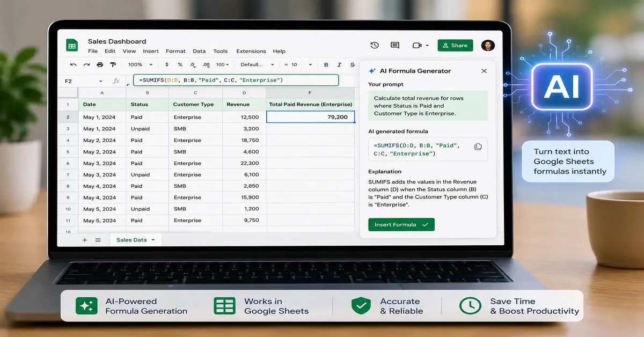Select cell F2 showing 79,200
This screenshot has width=644, height=337.
point(310,117)
